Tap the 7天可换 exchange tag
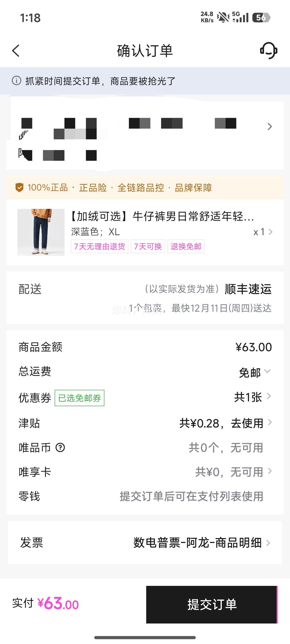This screenshot has height=644, width=290. point(148,247)
